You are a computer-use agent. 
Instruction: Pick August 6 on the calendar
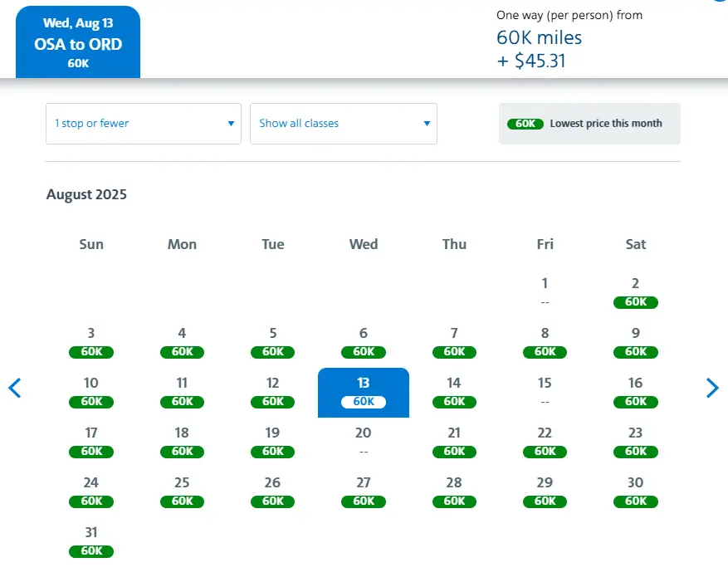point(364,342)
